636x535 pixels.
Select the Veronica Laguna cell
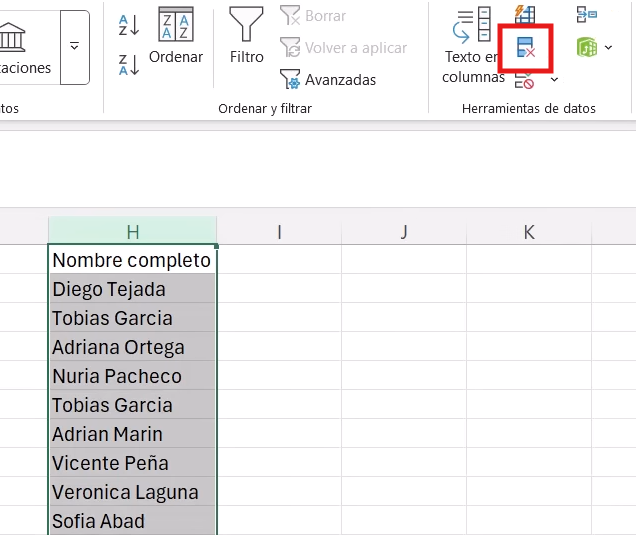point(132,492)
